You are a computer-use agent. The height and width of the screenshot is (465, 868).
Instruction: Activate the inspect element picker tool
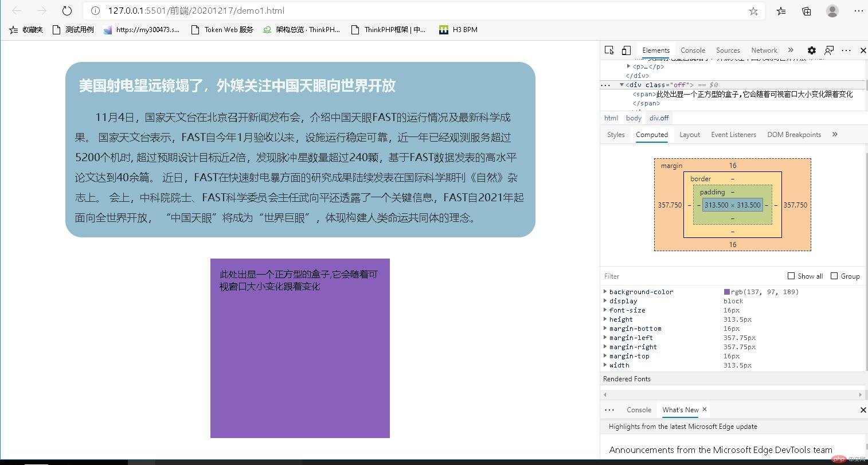(609, 50)
